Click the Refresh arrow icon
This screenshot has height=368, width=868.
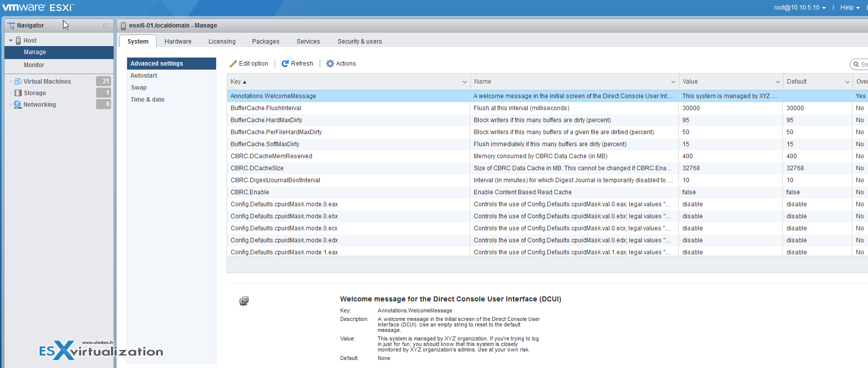(x=285, y=64)
